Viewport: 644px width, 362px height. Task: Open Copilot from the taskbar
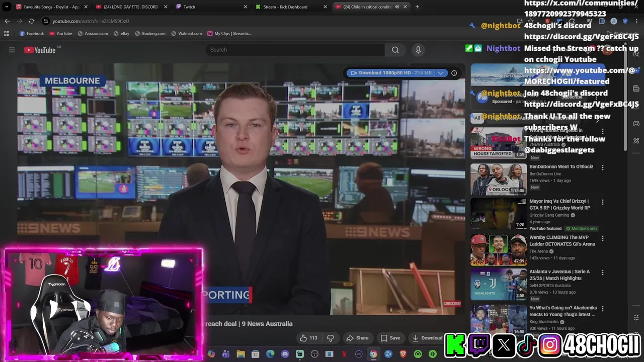211,354
